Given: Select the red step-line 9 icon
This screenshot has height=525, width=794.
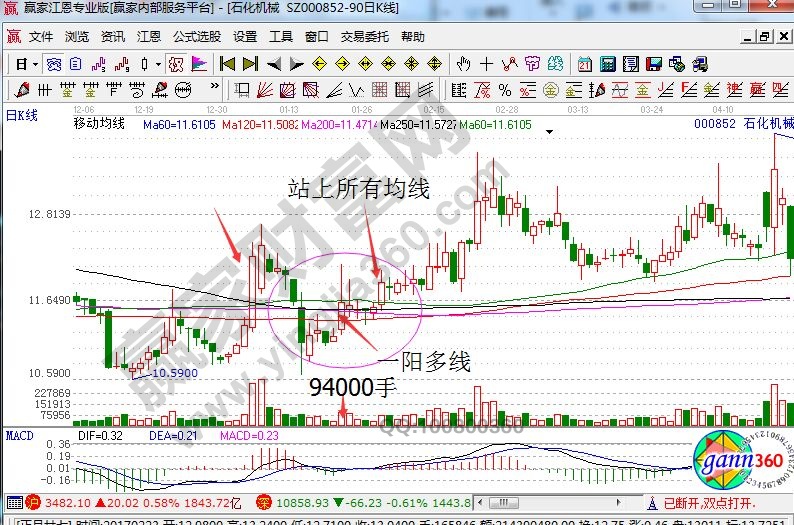Looking at the screenshot, I should tap(122, 64).
